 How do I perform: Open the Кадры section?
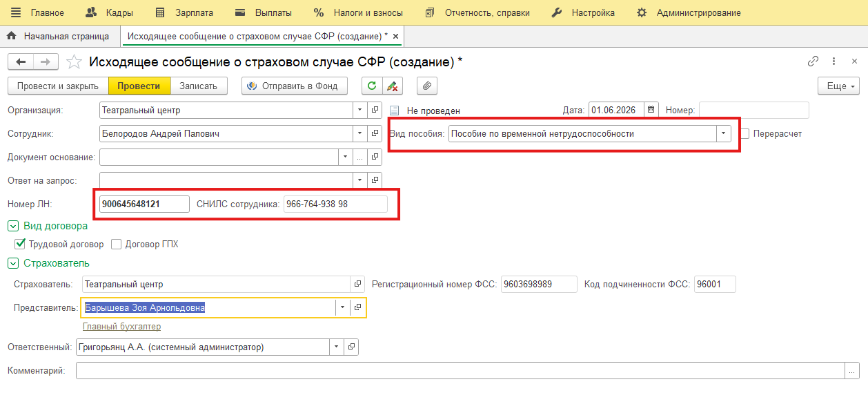point(108,12)
